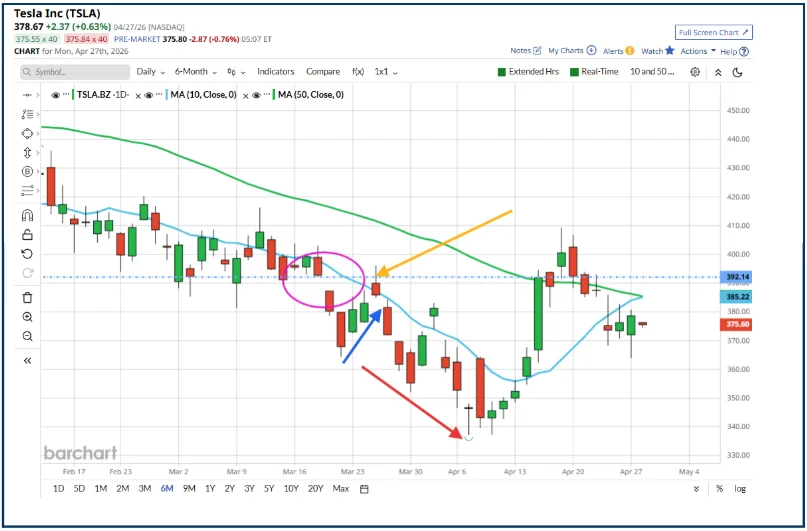Open the date range calendar icon
807x531 pixels.
(x=364, y=489)
